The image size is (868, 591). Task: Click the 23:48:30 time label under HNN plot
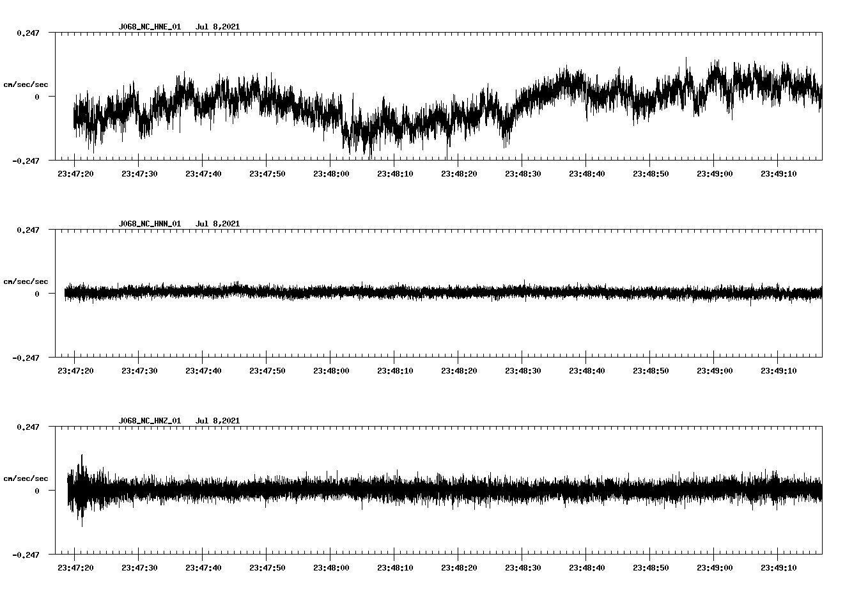coord(523,370)
